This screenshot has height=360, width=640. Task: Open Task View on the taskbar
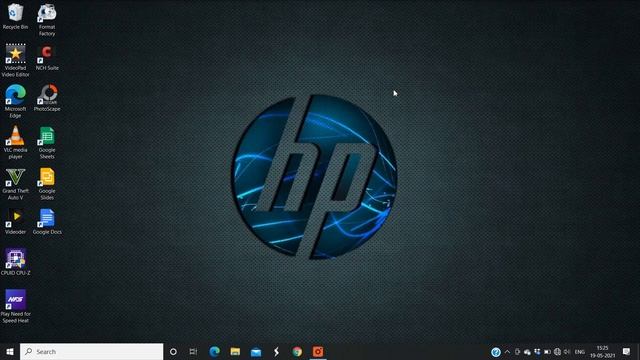point(193,351)
